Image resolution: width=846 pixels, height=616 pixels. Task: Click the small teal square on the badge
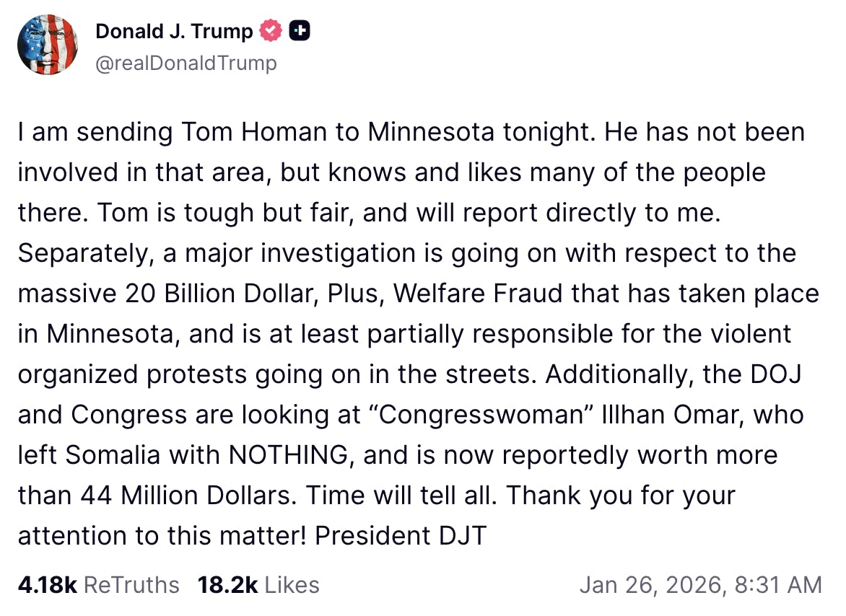point(295,30)
